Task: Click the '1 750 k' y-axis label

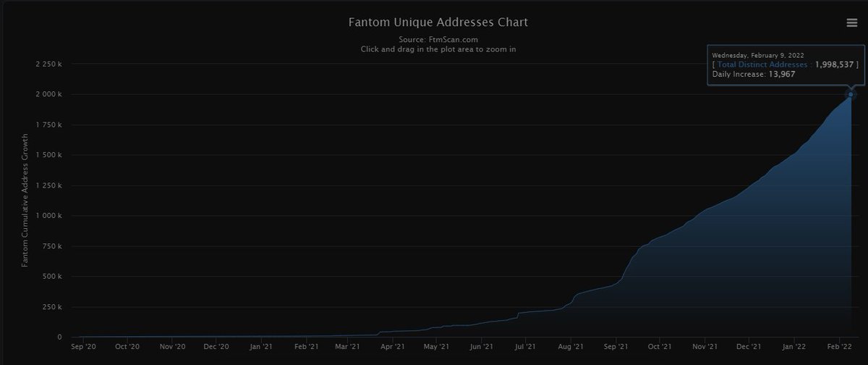Action: coord(48,125)
